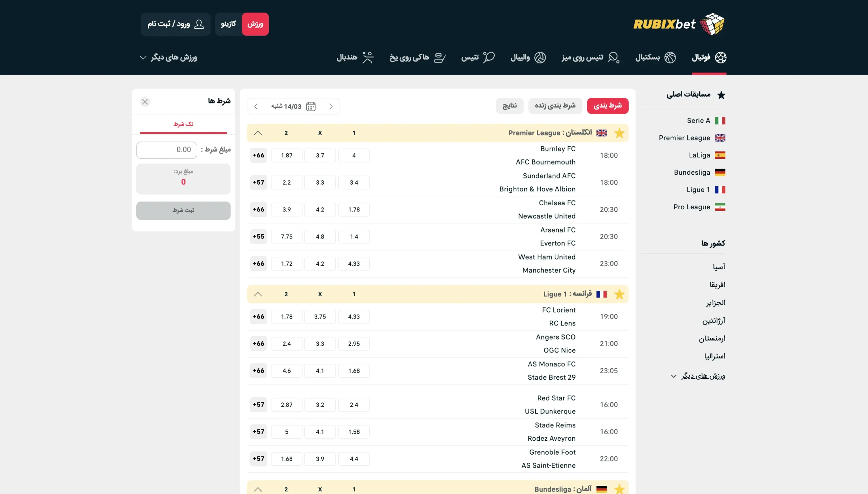
Task: Enter amount in مبلغ شرط field
Action: pos(166,150)
